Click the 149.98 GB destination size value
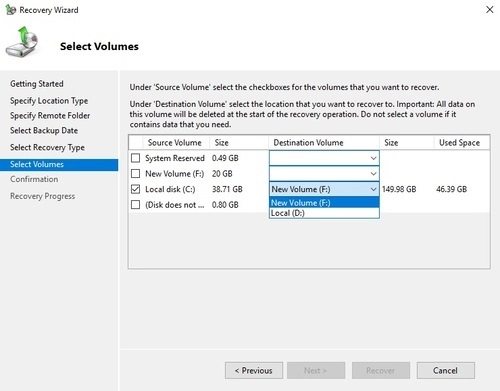500x391 pixels. pyautogui.click(x=399, y=189)
